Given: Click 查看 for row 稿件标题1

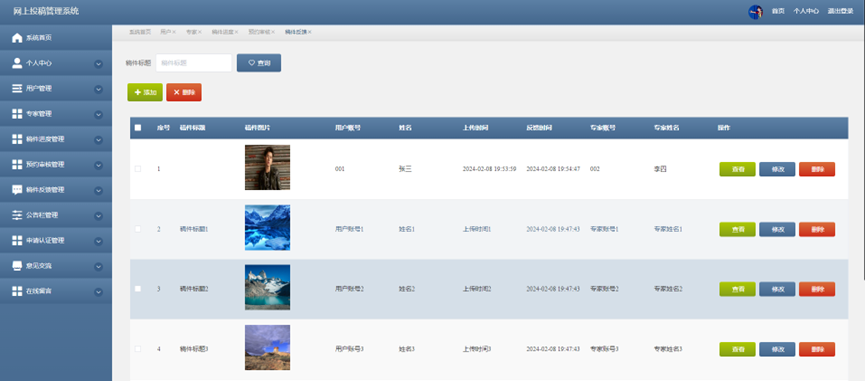Looking at the screenshot, I should pos(738,229).
